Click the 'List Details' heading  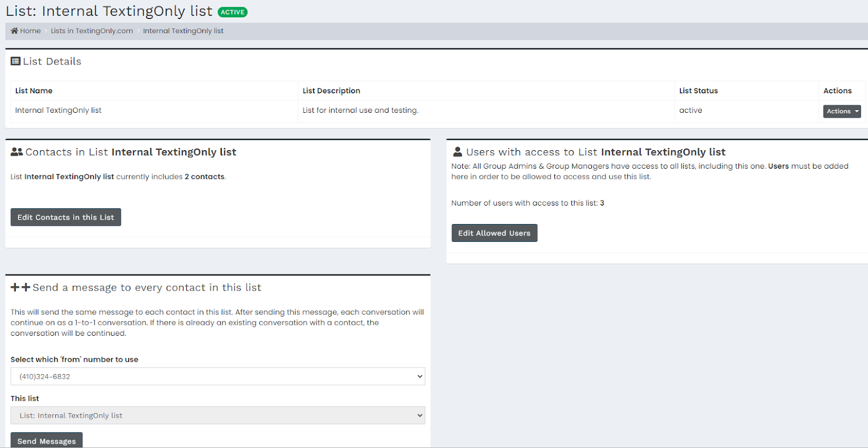click(52, 61)
